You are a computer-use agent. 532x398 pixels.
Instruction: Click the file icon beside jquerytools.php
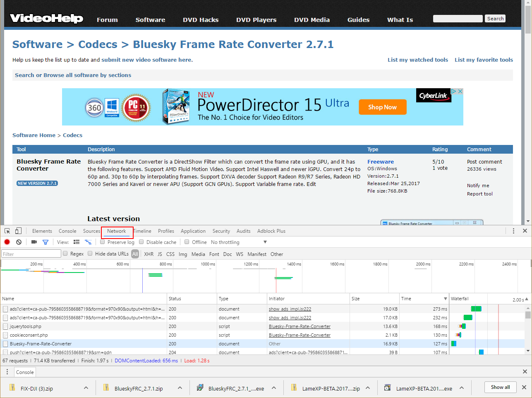pyautogui.click(x=5, y=326)
